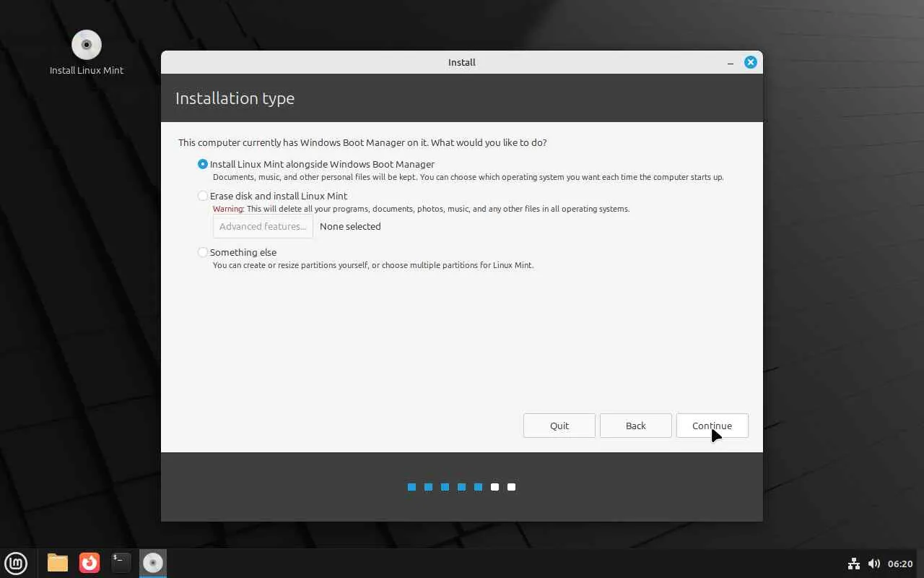Open the volume tray icon
924x578 pixels.
[874, 564]
